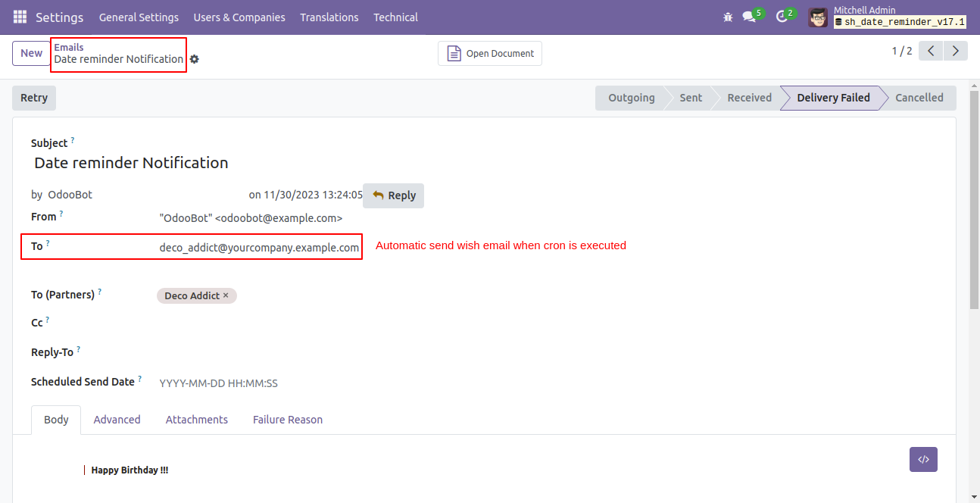Expand the Technical menu
This screenshot has height=503, width=980.
pyautogui.click(x=395, y=17)
